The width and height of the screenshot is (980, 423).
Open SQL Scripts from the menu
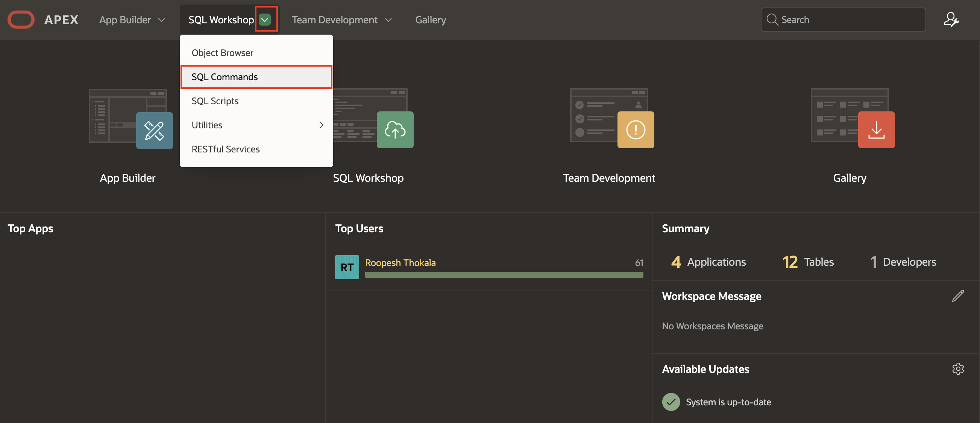[x=256, y=101]
